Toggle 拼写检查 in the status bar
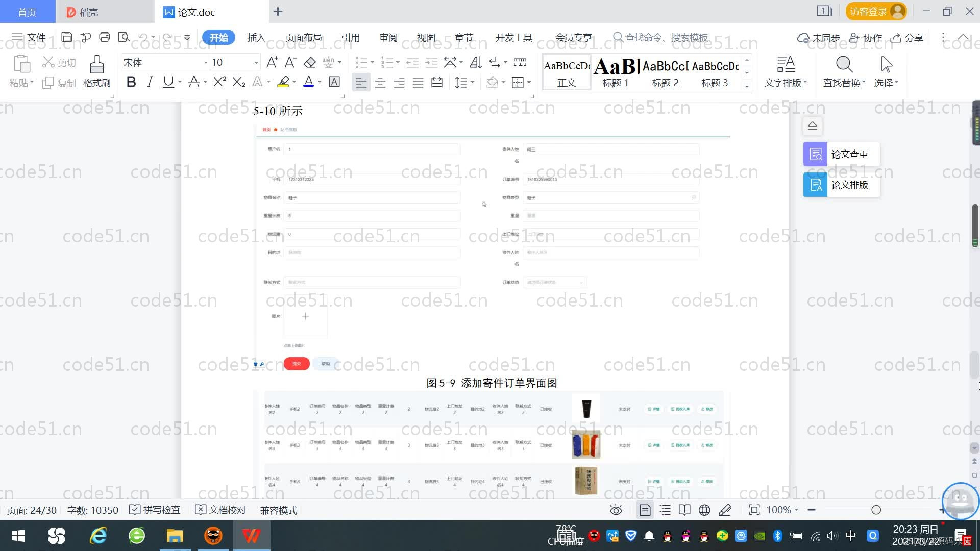980x551 pixels. point(155,510)
